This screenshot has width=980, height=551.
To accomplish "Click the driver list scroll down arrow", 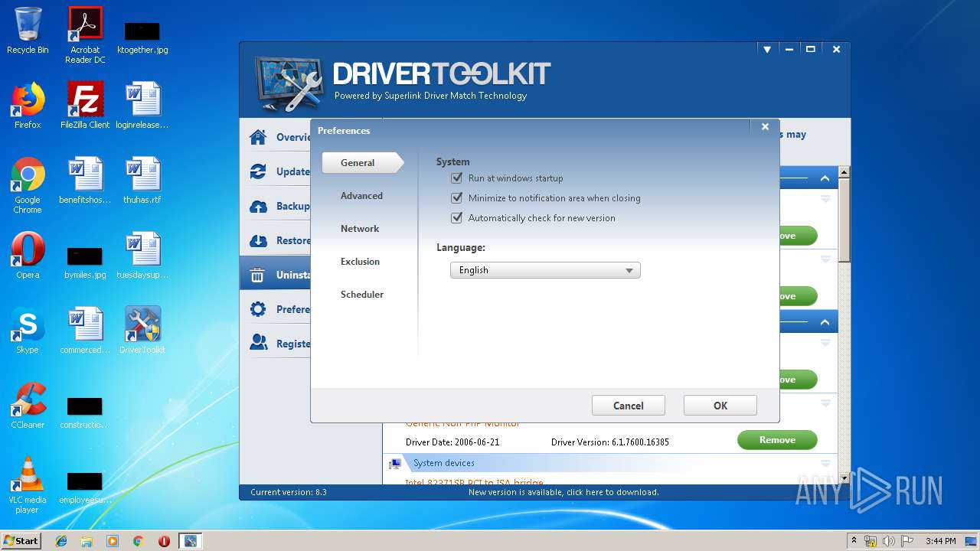I will pos(844,478).
